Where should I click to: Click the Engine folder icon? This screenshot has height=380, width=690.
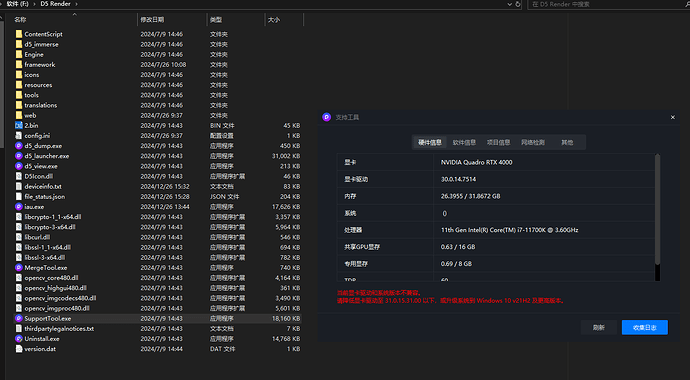(18, 54)
